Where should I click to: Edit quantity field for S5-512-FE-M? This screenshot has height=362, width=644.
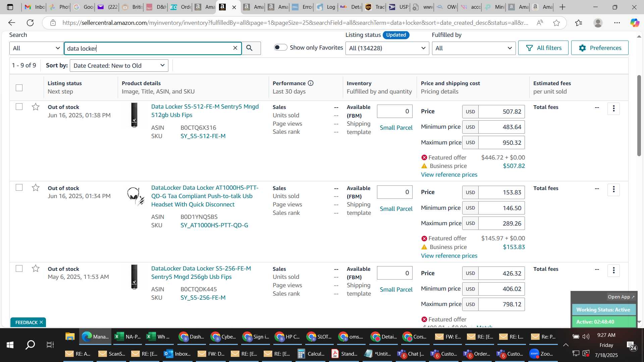pyautogui.click(x=394, y=111)
